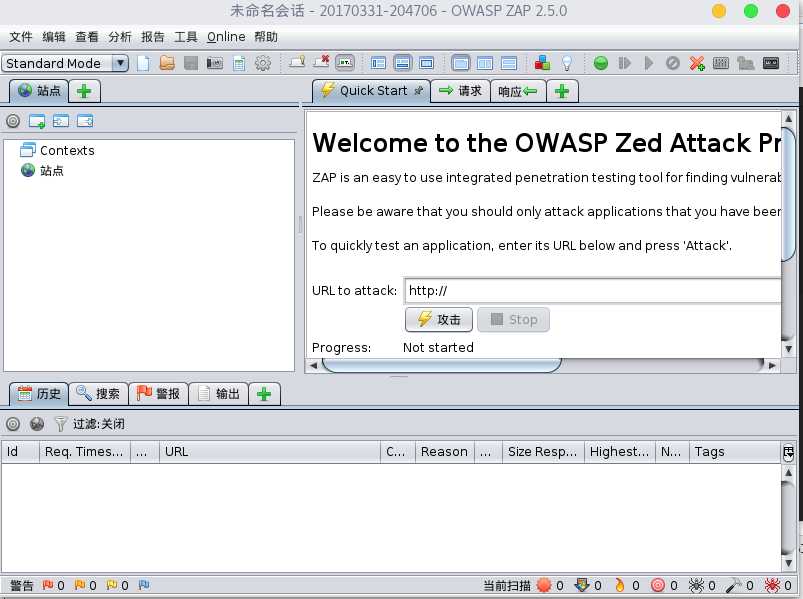The height and width of the screenshot is (599, 803).
Task: Select the 搜索 search tab
Action: (98, 394)
